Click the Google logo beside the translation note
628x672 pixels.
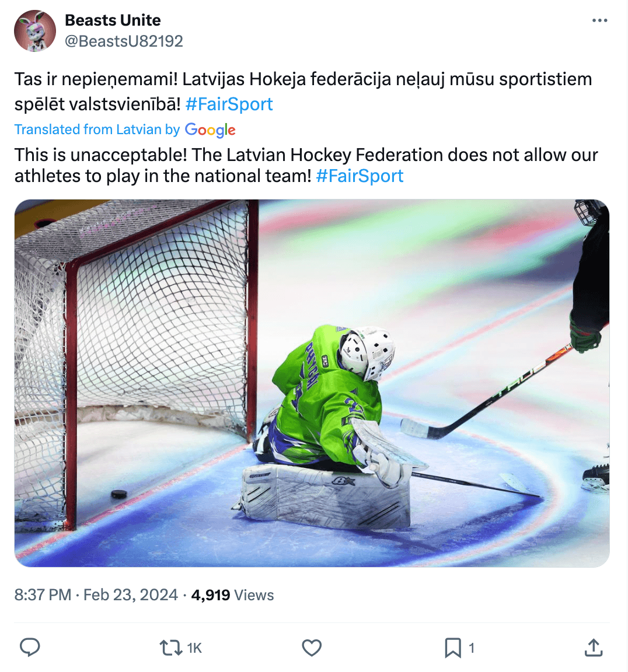click(210, 129)
